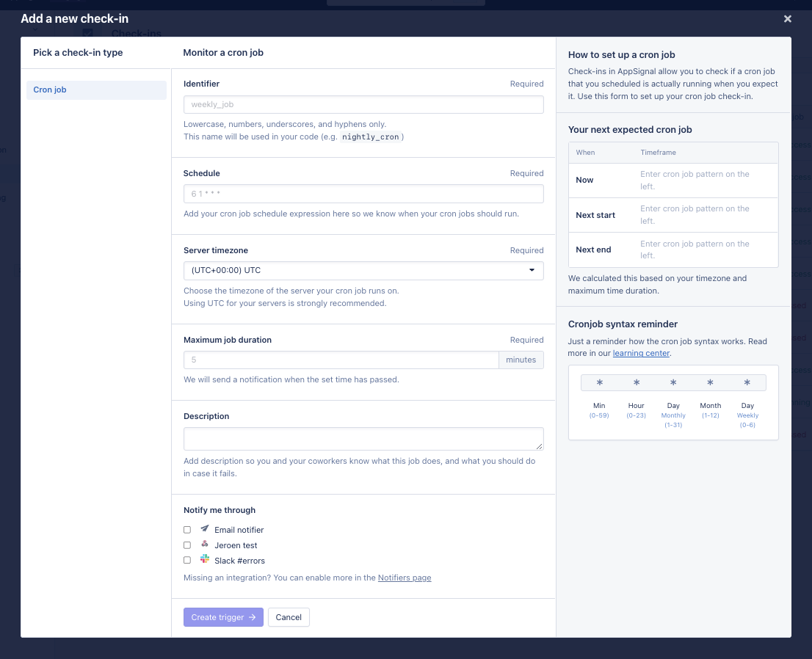This screenshot has height=659, width=812.
Task: Click the 'minutes' unit label
Action: [521, 360]
